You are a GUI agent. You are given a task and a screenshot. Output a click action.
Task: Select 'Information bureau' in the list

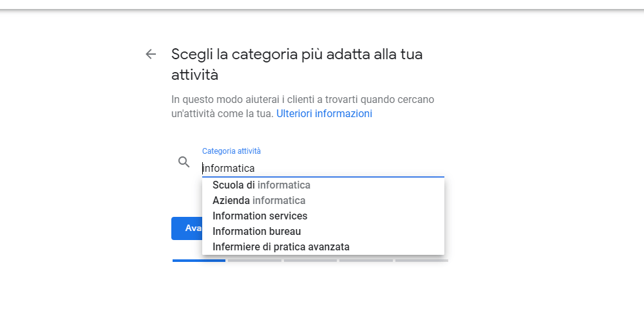tap(257, 232)
